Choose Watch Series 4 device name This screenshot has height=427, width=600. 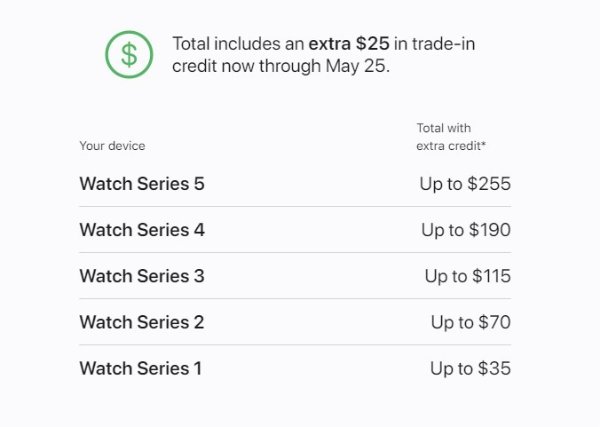point(142,230)
